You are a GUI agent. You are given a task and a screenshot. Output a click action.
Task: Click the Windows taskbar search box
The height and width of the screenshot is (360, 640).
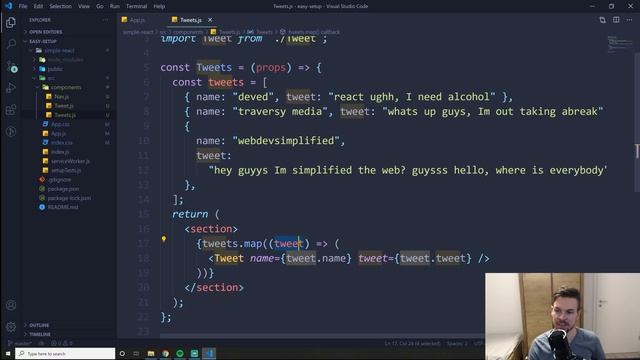click(65, 353)
